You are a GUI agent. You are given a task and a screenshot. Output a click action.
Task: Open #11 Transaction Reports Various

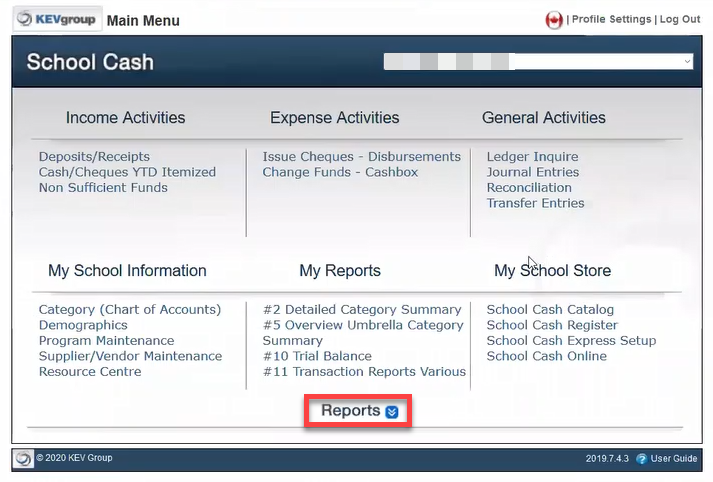(x=364, y=371)
